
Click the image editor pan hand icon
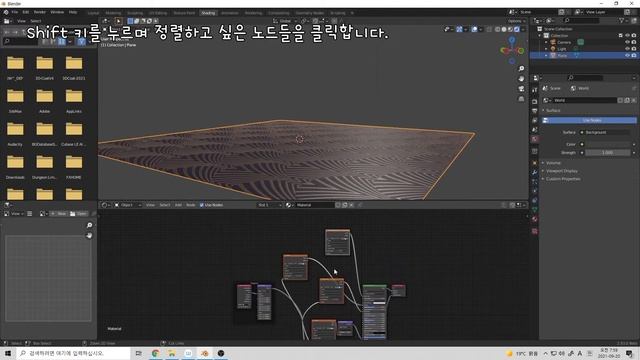pos(89,236)
